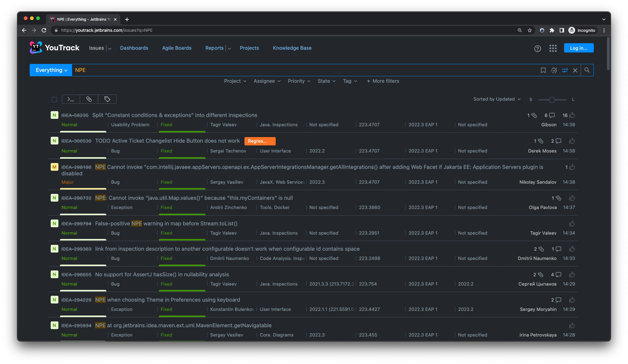Click N priority badge of IDEA-58235

coord(54,115)
